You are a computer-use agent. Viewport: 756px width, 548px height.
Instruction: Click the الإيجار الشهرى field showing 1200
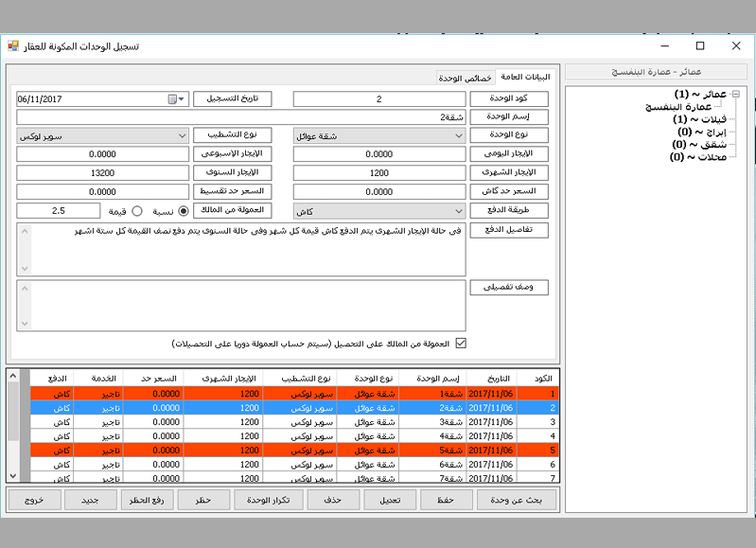tap(379, 172)
